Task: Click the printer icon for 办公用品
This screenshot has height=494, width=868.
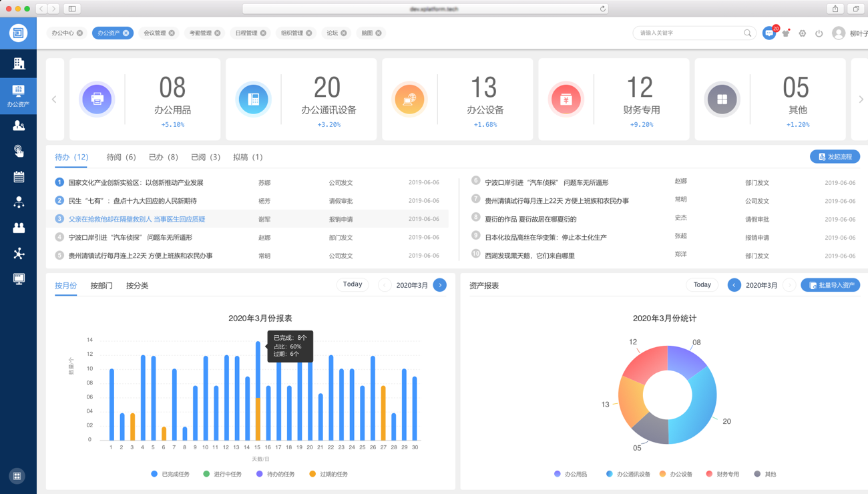Action: (97, 99)
